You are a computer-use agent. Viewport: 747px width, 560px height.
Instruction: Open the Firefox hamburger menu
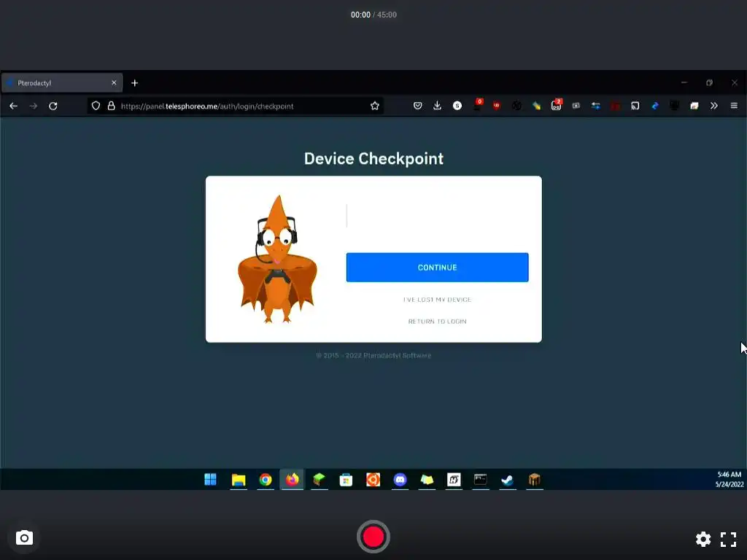734,106
